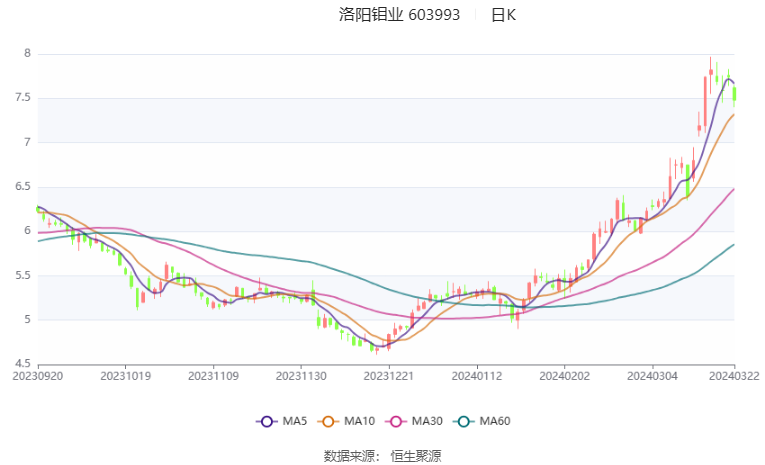Click the y-axis value 6.5
This screenshot has width=765, height=465.
tap(23, 186)
